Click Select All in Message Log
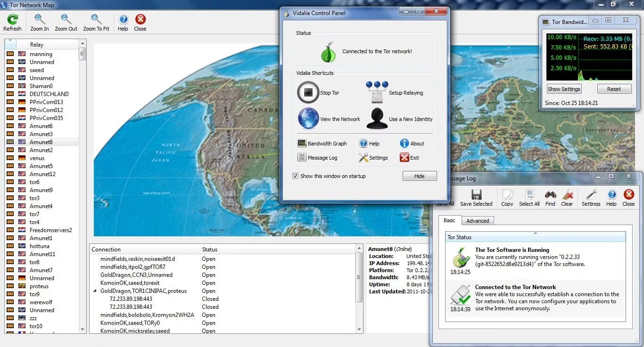Screen dimensions: 644x347 coord(529,198)
